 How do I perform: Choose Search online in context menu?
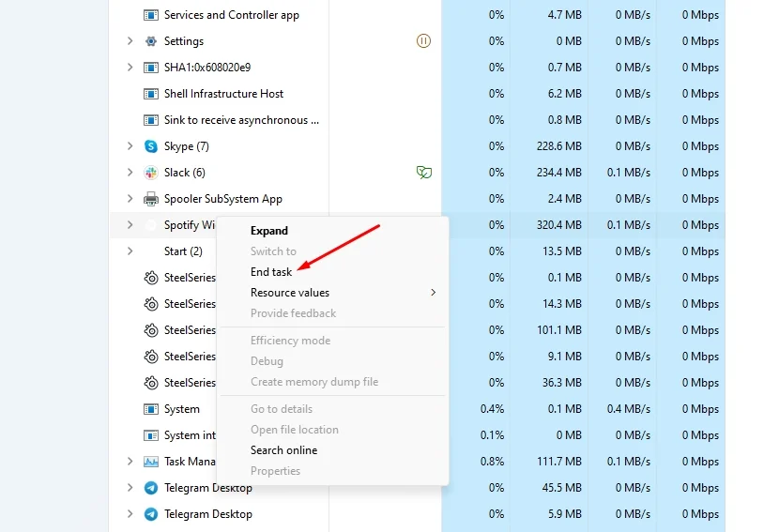[x=283, y=450]
